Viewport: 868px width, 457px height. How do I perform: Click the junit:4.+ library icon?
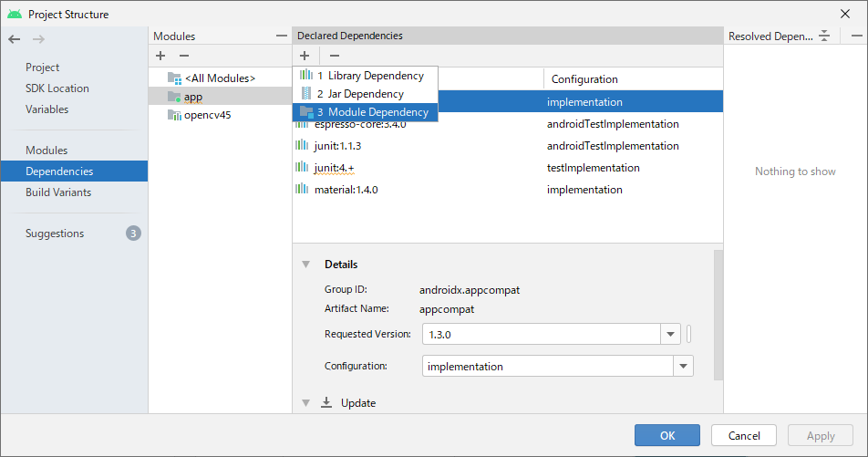pos(302,167)
